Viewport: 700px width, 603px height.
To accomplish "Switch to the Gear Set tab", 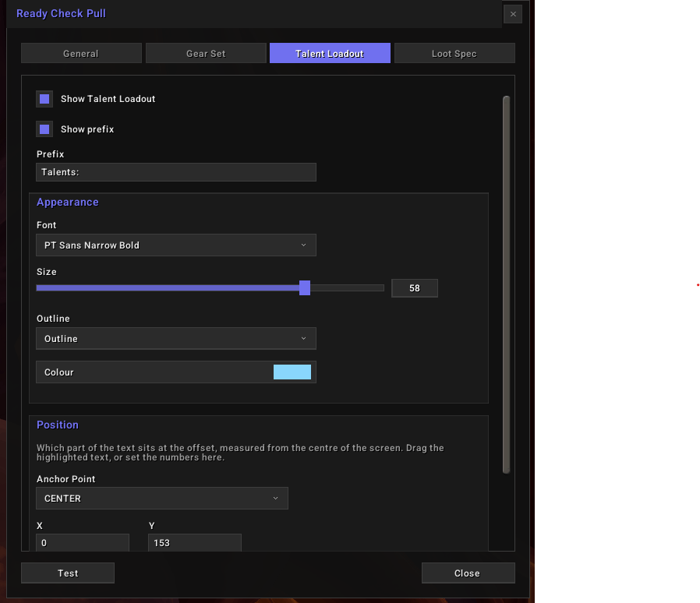I will pos(206,53).
